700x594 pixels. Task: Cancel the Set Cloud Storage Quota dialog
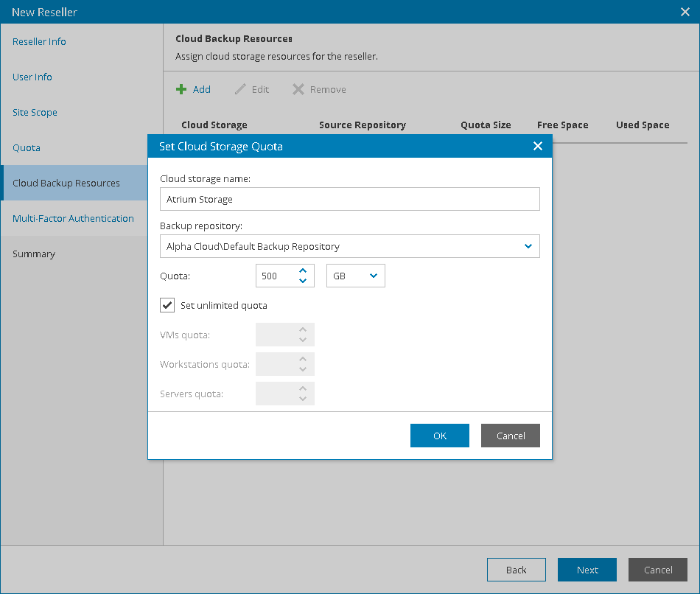pyautogui.click(x=511, y=436)
